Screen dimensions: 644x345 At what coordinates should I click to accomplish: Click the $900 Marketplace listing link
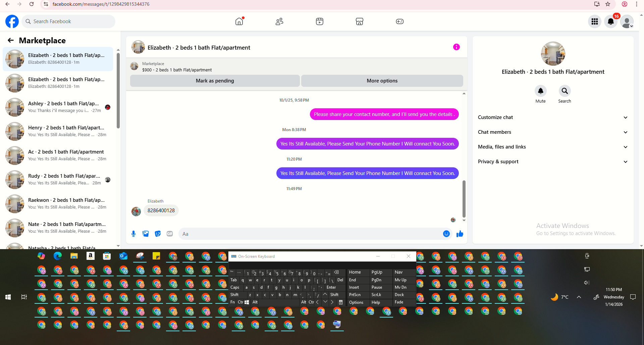pos(177,70)
